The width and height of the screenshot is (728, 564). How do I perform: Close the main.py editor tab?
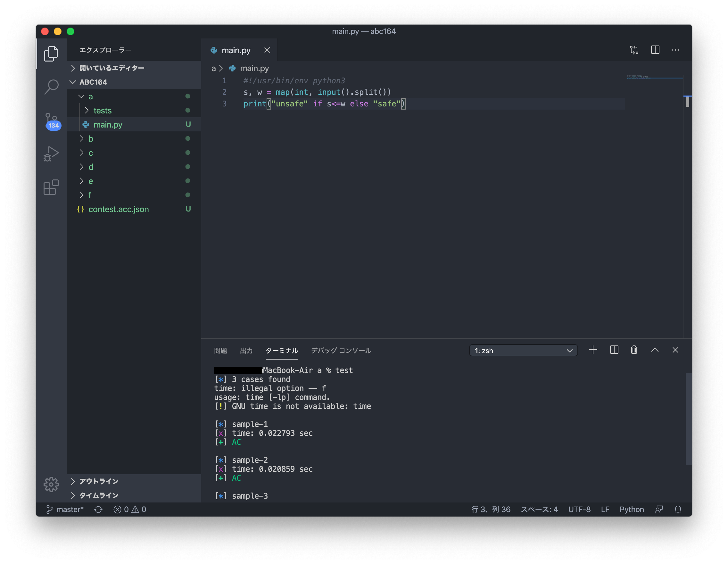tap(267, 50)
